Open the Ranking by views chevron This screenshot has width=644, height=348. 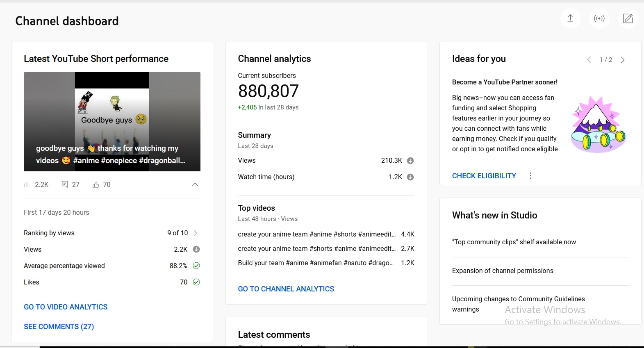click(196, 233)
